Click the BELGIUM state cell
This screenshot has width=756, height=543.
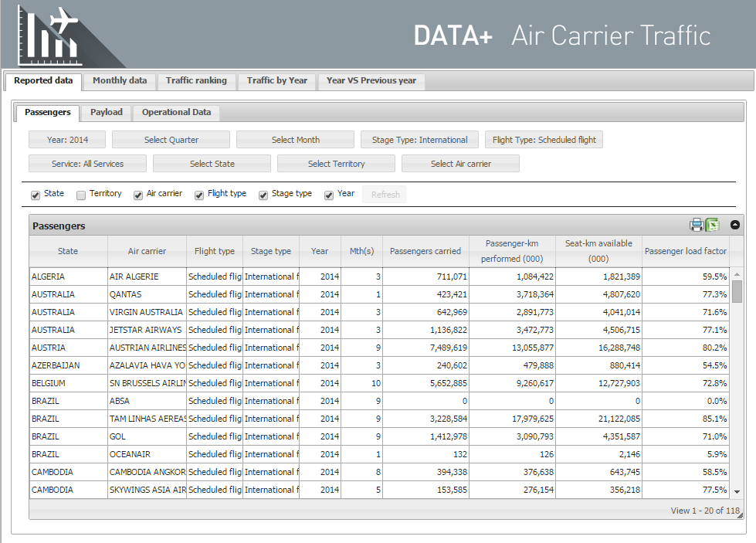tap(68, 383)
